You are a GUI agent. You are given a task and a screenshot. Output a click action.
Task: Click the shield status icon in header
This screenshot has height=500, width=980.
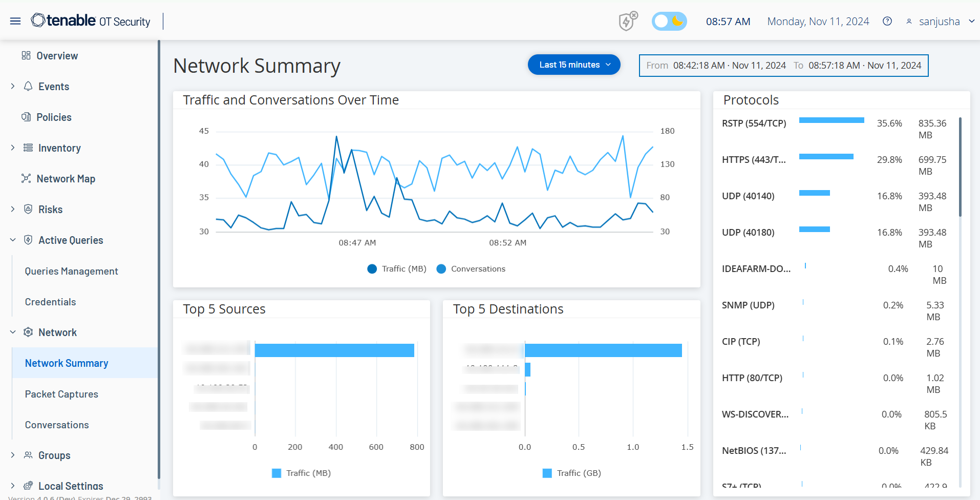(x=627, y=22)
